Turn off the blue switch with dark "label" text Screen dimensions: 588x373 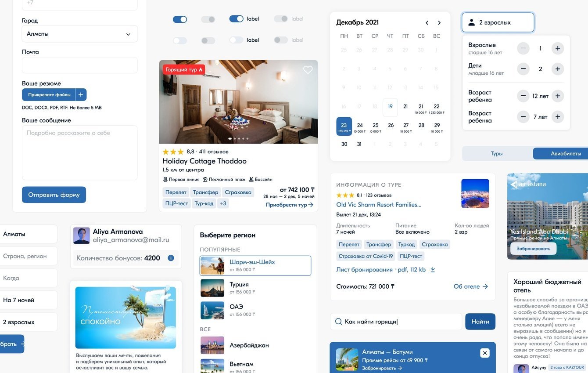point(237,19)
